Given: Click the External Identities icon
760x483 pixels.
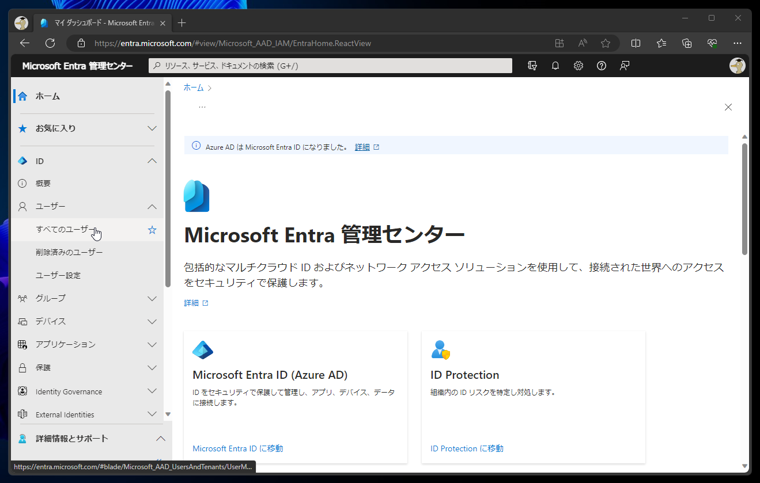Looking at the screenshot, I should pyautogui.click(x=22, y=414).
